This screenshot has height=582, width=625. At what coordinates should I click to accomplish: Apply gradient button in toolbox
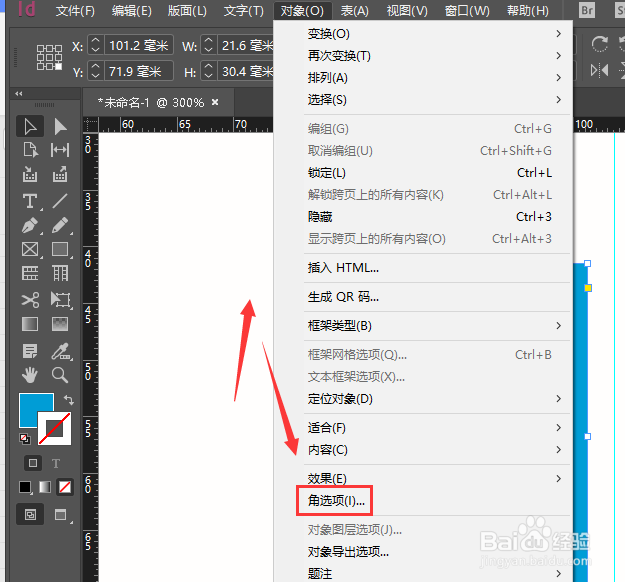pyautogui.click(x=45, y=487)
